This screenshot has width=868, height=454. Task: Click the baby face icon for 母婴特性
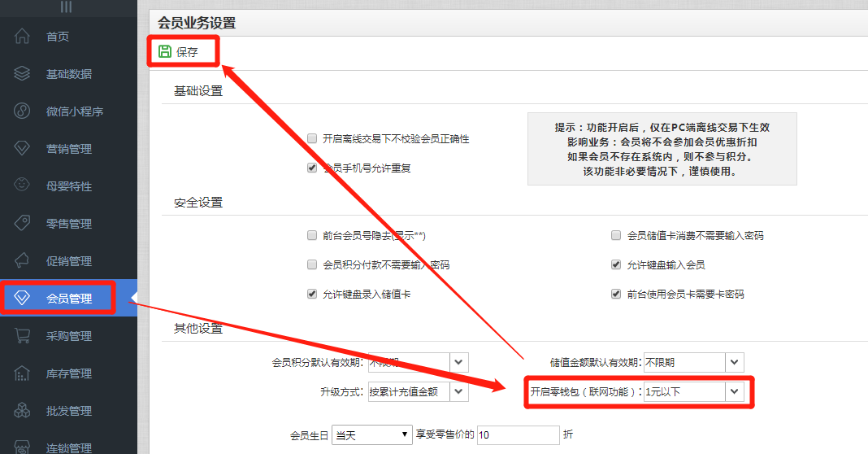(x=22, y=185)
